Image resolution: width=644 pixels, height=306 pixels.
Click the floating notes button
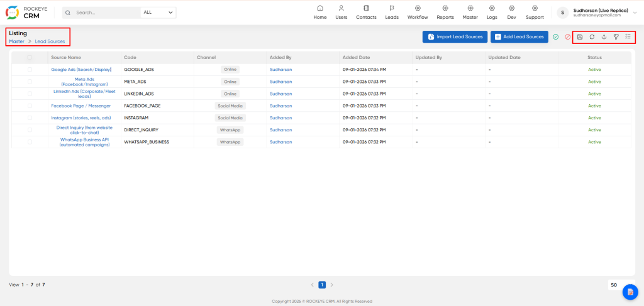[630, 292]
